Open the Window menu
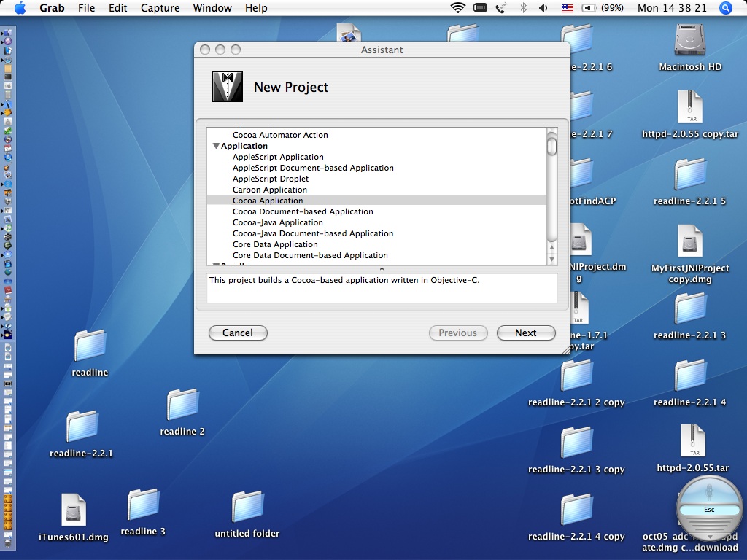This screenshot has width=747, height=560. [x=212, y=7]
